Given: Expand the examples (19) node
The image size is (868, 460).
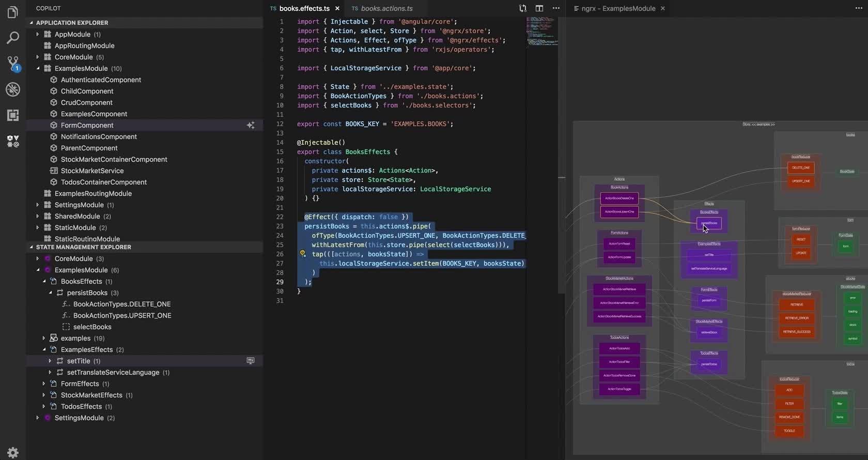Looking at the screenshot, I should [44, 338].
